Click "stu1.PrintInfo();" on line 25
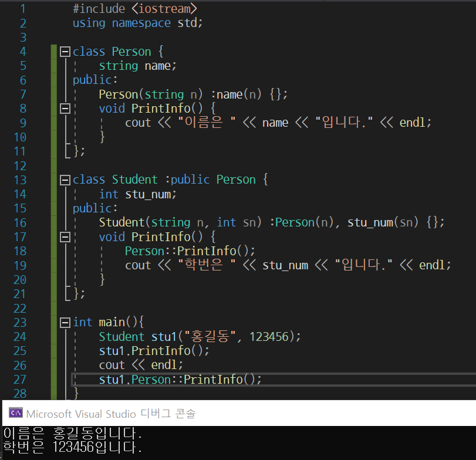476x460 pixels. coord(154,351)
